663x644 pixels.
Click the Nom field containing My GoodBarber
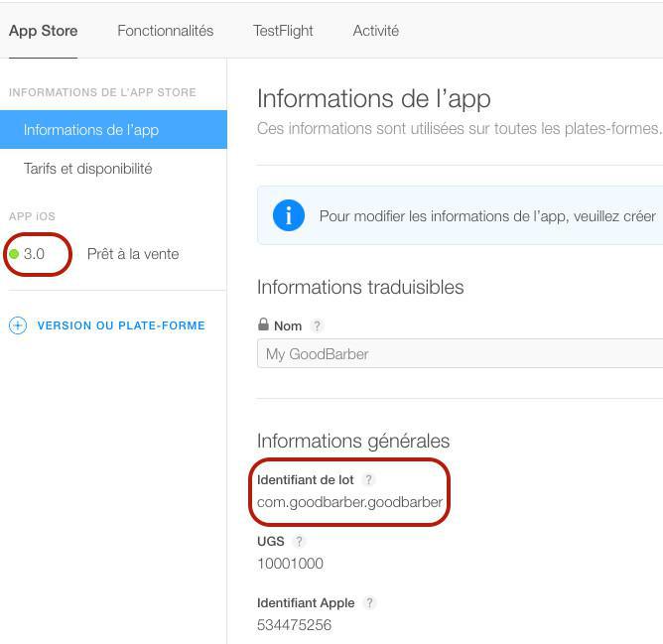click(457, 354)
